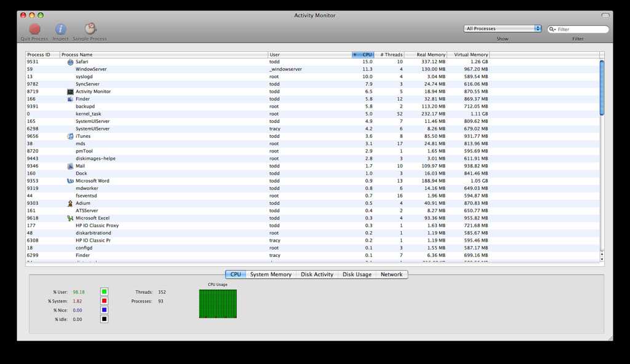Click the Microsoft Excel process icon
Viewport: 630px width, 364px height.
[x=70, y=218]
